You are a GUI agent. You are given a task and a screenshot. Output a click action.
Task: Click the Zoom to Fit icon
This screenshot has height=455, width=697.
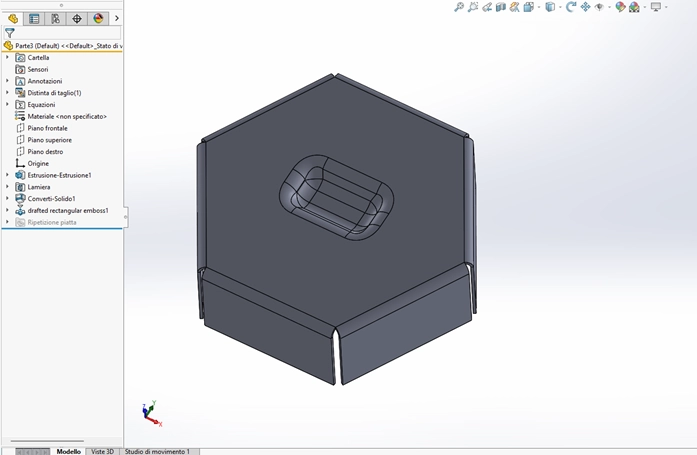[459, 7]
